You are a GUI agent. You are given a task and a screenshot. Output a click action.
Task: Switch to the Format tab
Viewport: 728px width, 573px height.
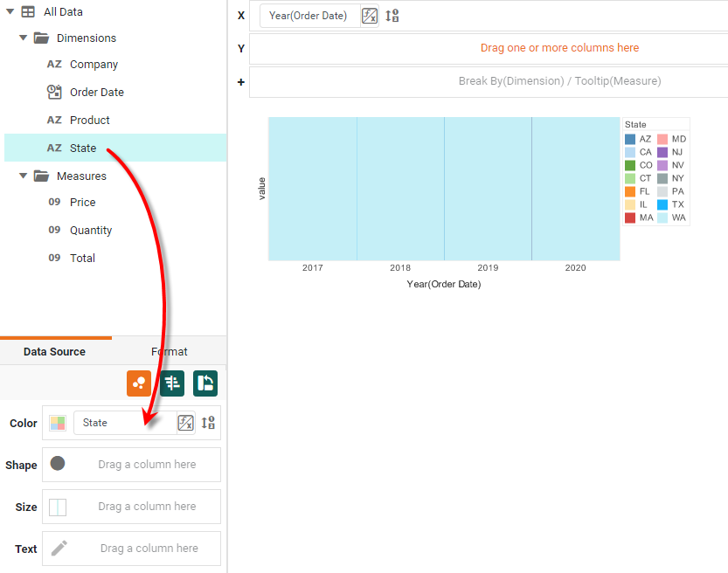pos(169,352)
